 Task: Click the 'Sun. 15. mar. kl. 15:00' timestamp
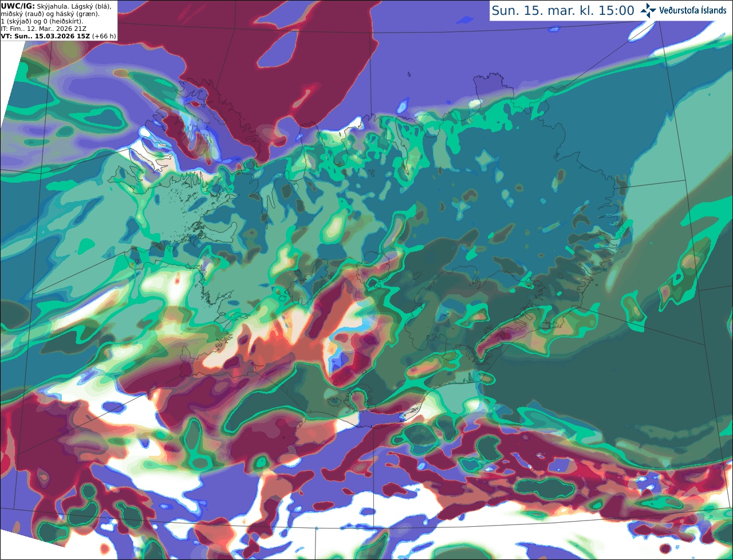563,11
